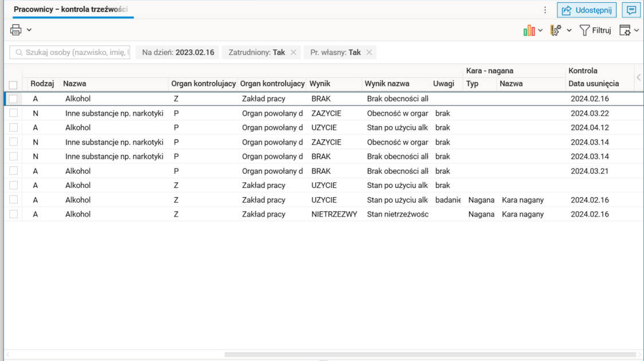Check the UZYCIE row with no date
This screenshot has height=361, width=644.
point(13,186)
